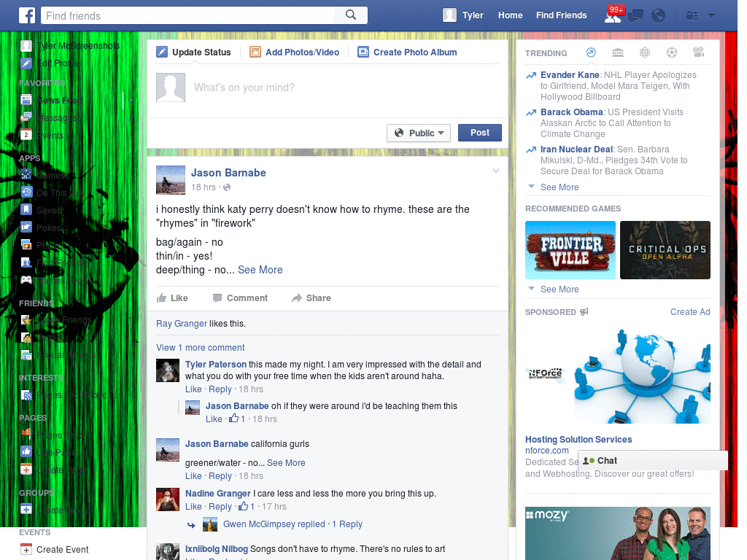
Task: Select the Top Trends icon
Action: click(x=591, y=52)
